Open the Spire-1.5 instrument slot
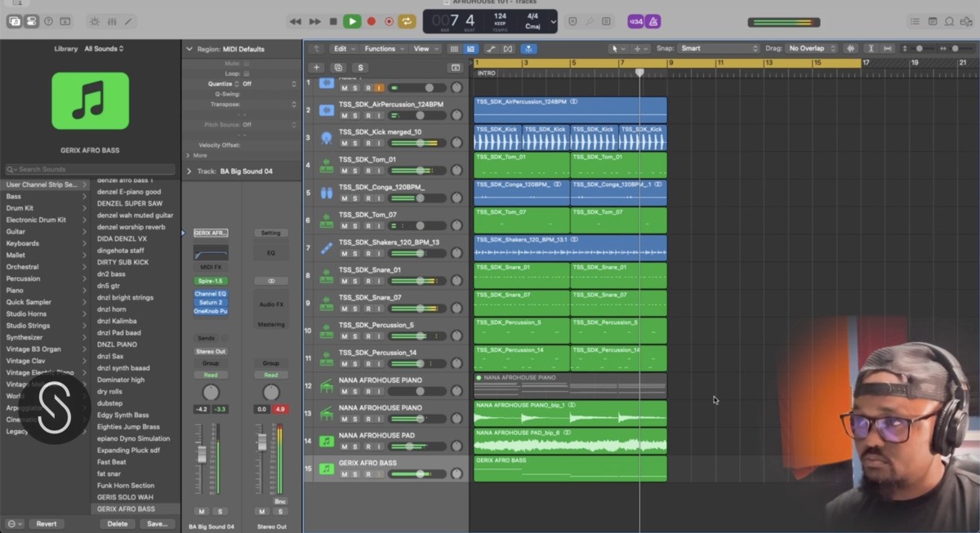The width and height of the screenshot is (980, 533). coord(211,281)
